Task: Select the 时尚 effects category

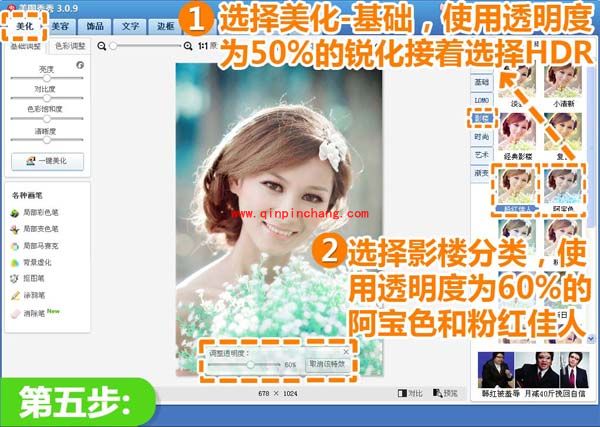Action: pyautogui.click(x=481, y=137)
